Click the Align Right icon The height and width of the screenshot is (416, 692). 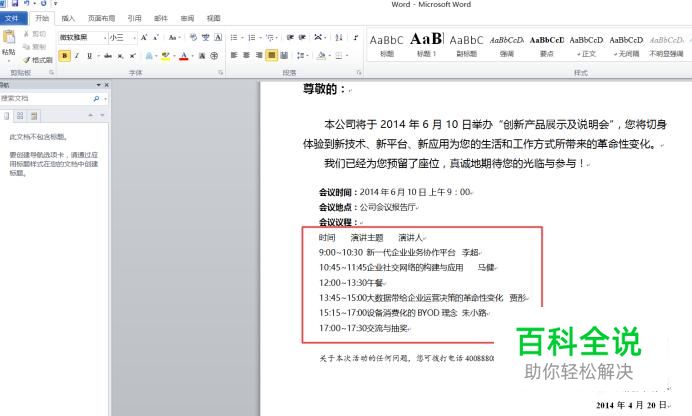(259, 55)
